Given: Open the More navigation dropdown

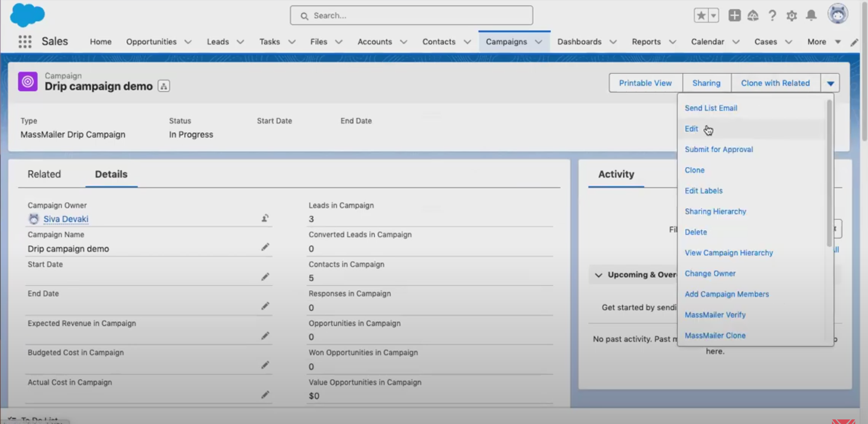Looking at the screenshot, I should pos(823,42).
